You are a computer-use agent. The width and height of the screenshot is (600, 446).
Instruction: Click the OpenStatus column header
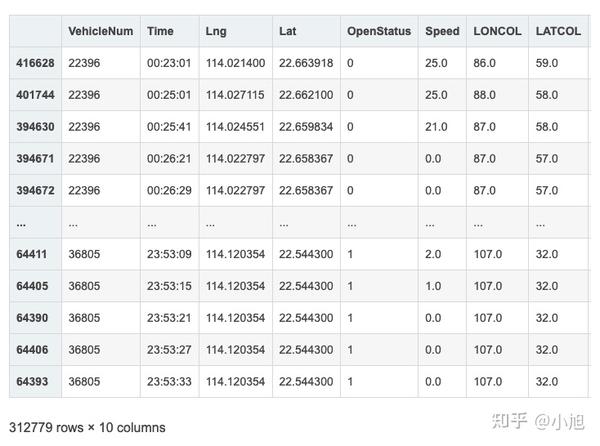click(x=379, y=31)
